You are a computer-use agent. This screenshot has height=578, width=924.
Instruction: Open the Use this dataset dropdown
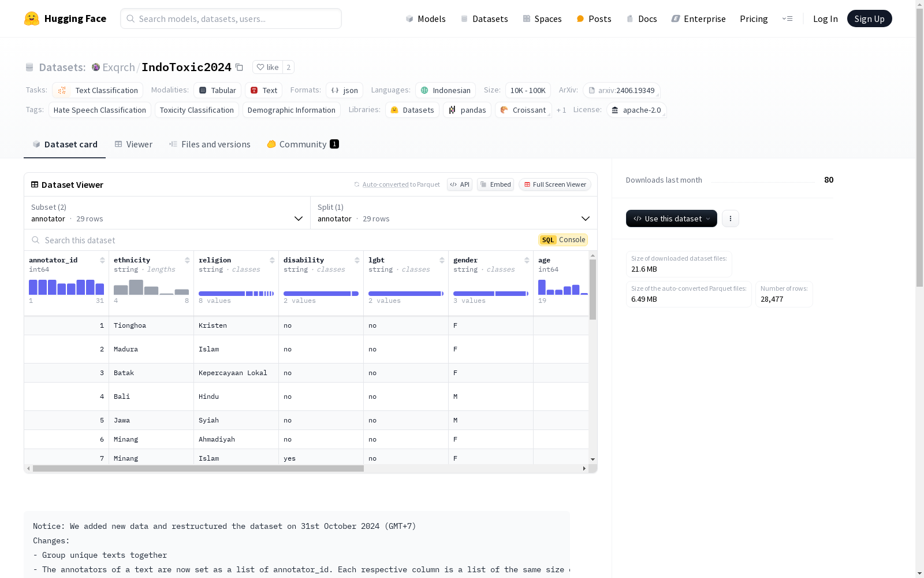click(672, 218)
